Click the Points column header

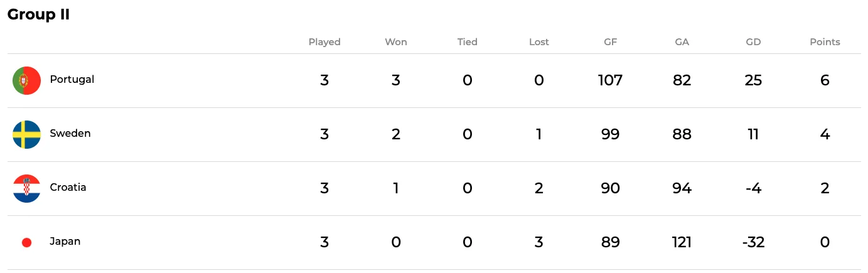825,42
